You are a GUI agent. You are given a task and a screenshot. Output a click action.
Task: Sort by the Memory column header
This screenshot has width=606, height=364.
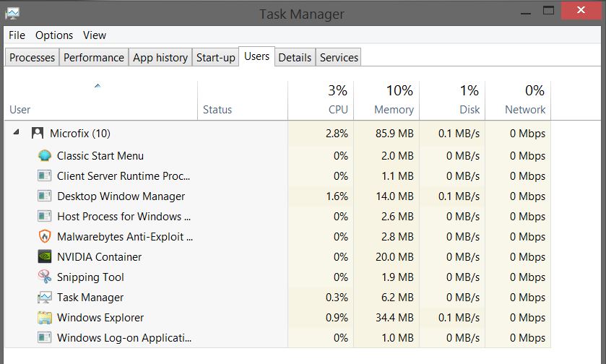pos(394,110)
